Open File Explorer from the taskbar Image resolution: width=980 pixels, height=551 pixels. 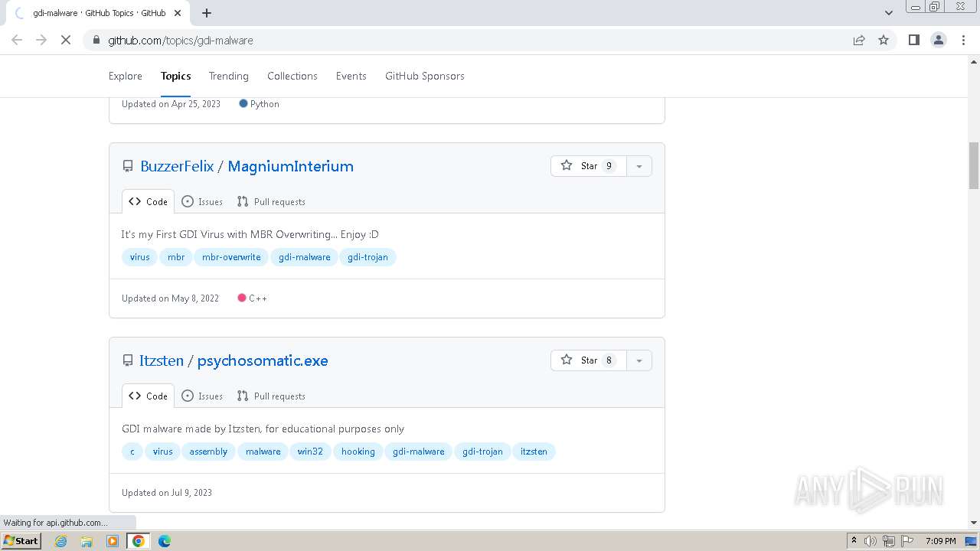tap(87, 541)
